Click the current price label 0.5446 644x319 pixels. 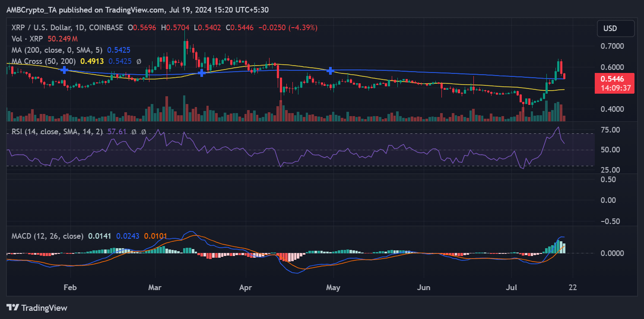[x=612, y=79]
